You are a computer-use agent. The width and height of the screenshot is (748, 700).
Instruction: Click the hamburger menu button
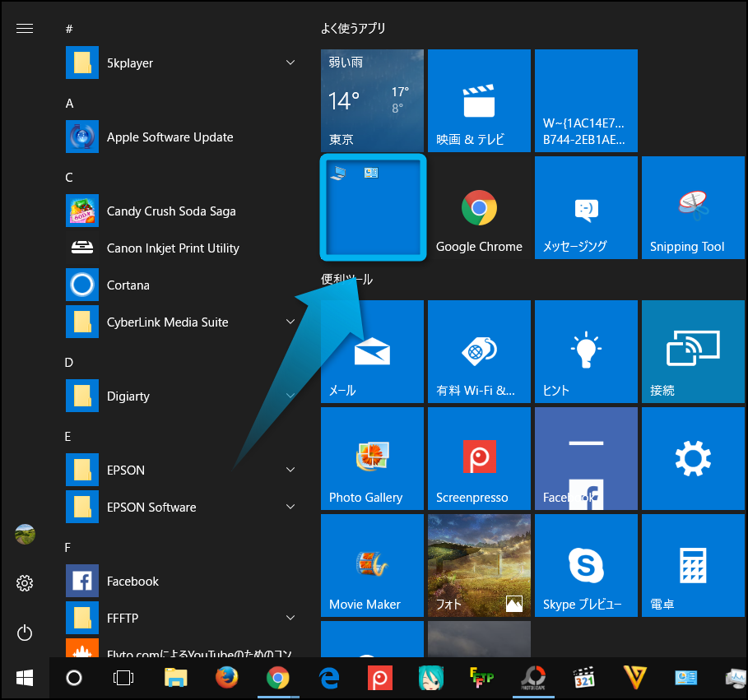[x=25, y=29]
